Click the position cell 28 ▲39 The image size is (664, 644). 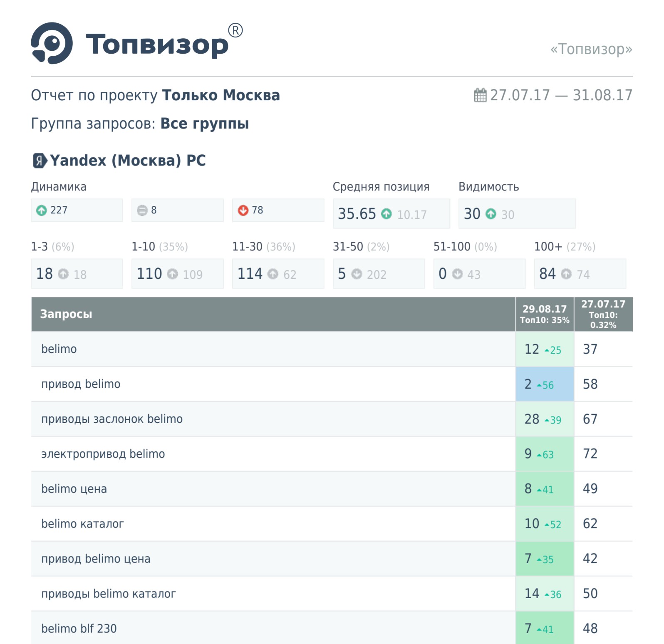(545, 419)
